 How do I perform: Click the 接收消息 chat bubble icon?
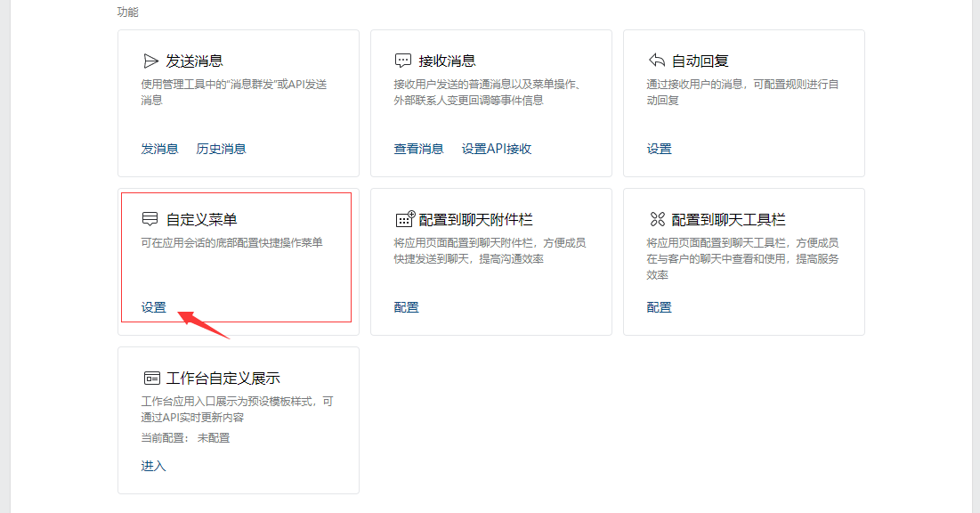coord(403,61)
